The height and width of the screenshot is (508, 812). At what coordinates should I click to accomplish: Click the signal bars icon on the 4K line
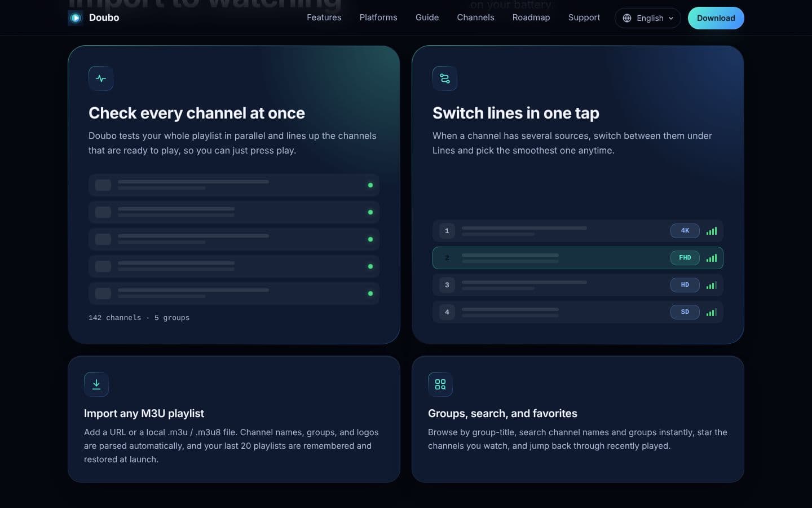click(x=712, y=231)
